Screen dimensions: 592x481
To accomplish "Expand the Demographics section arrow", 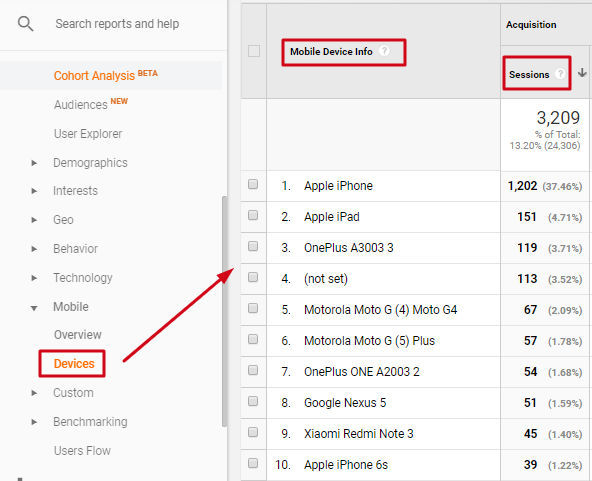I will pyautogui.click(x=34, y=163).
